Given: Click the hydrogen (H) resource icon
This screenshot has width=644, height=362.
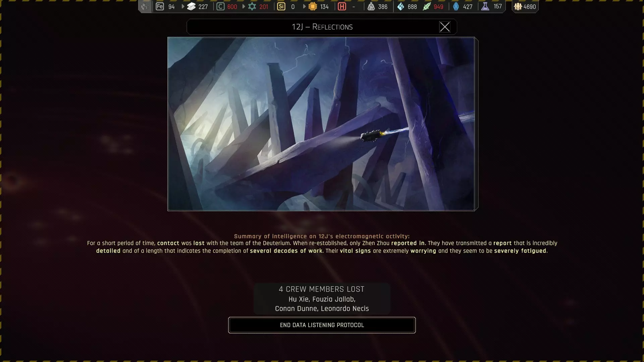Looking at the screenshot, I should coord(342,6).
